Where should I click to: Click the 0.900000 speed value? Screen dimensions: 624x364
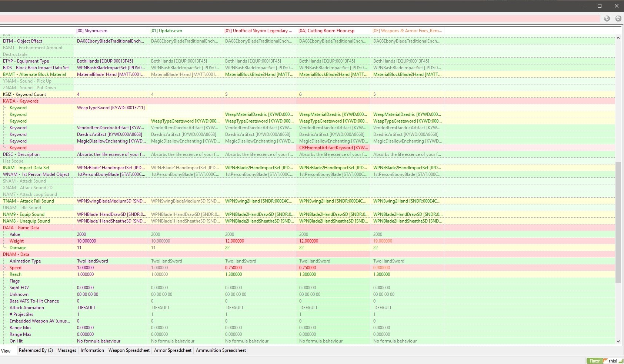click(381, 268)
